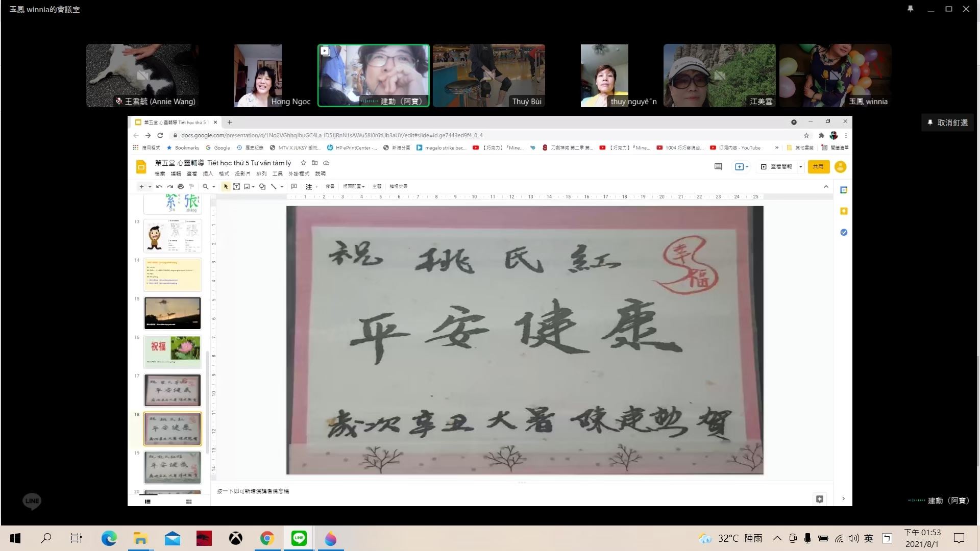This screenshot has width=980, height=551.
Task: Expand the insert image dropdown arrow
Action: point(253,187)
